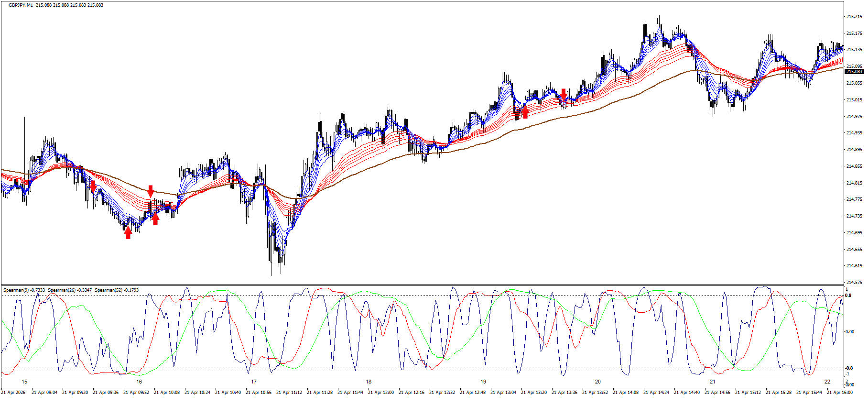Select period marker 21 on the timeline
Screen dimensions: 868x405
click(713, 382)
